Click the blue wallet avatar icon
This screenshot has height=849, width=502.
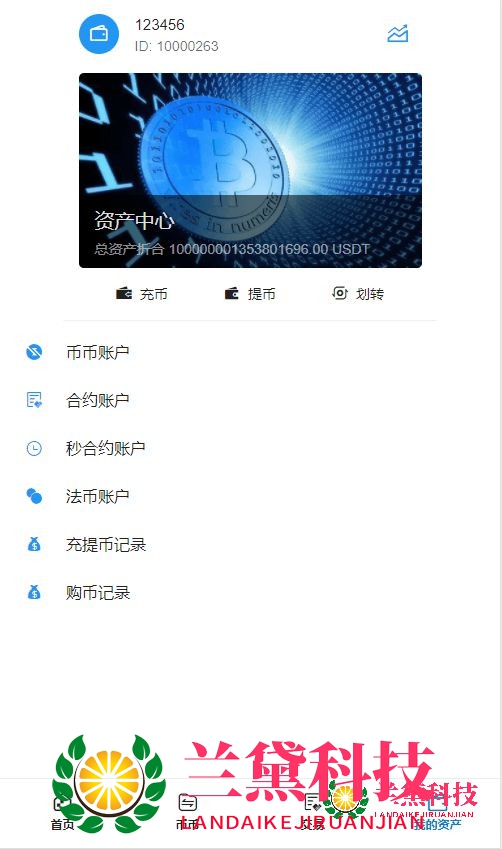[x=99, y=34]
